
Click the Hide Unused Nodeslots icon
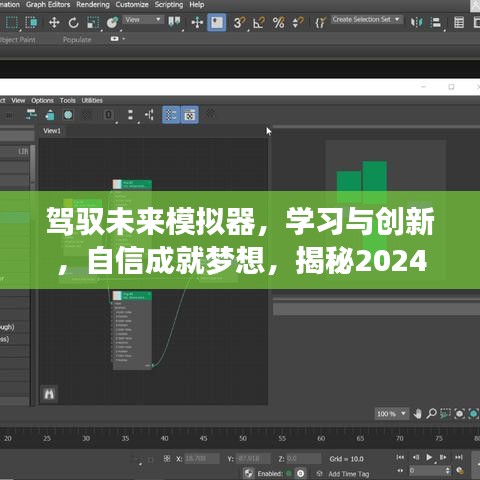click(50, 115)
